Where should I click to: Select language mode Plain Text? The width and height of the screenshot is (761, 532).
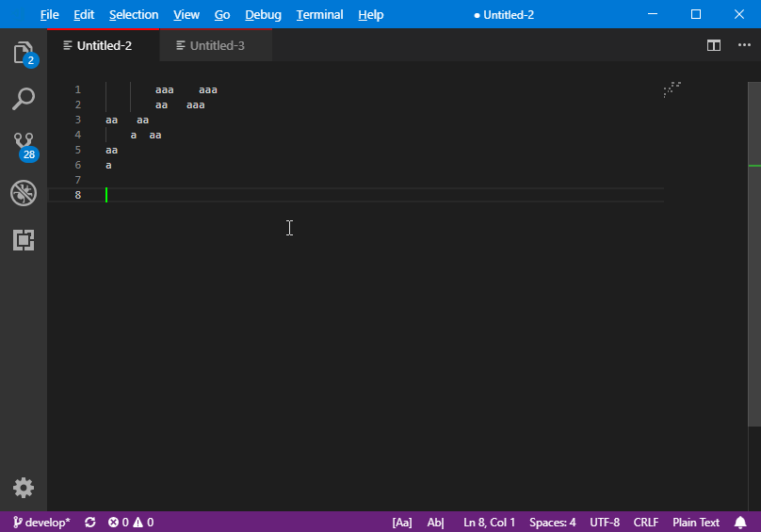click(696, 523)
